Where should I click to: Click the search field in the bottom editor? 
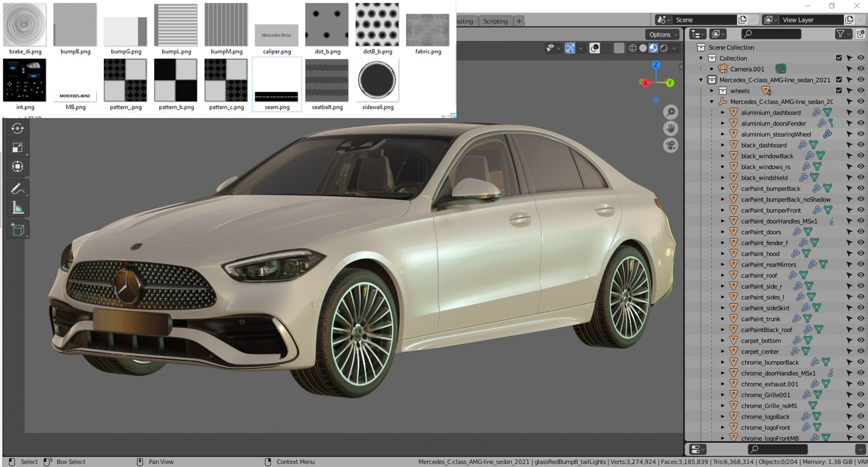click(x=778, y=449)
